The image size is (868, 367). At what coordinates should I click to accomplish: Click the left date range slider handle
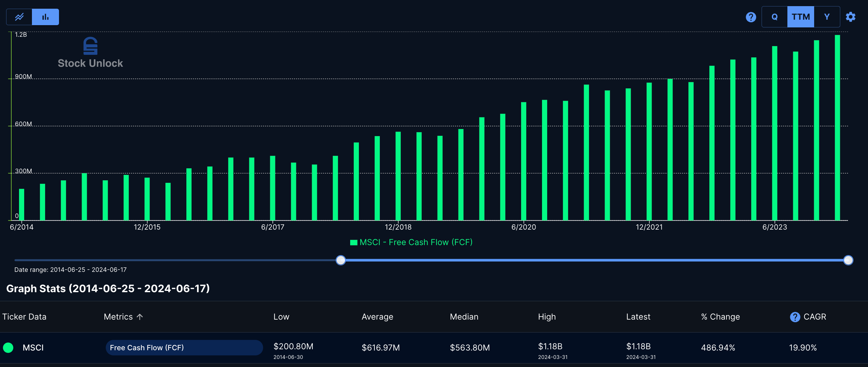tap(341, 260)
